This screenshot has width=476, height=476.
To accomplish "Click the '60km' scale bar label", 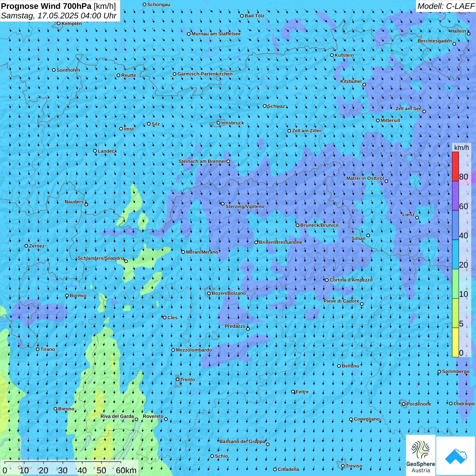I will 126,471.
